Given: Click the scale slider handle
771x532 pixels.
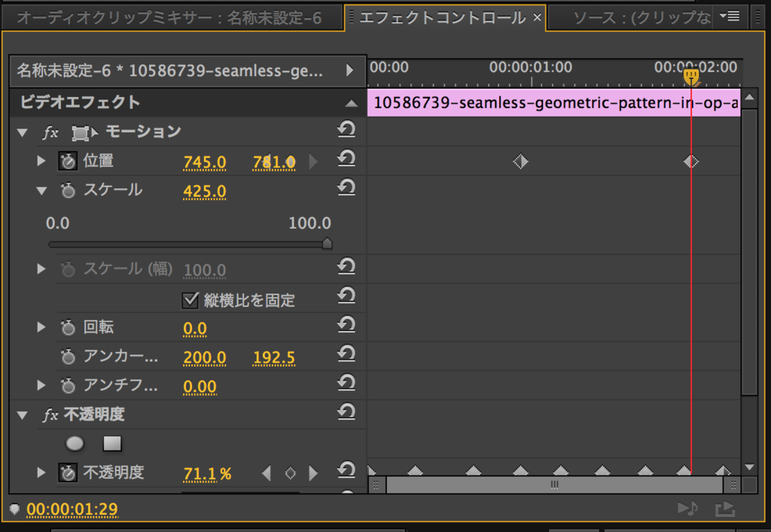Looking at the screenshot, I should [327, 243].
